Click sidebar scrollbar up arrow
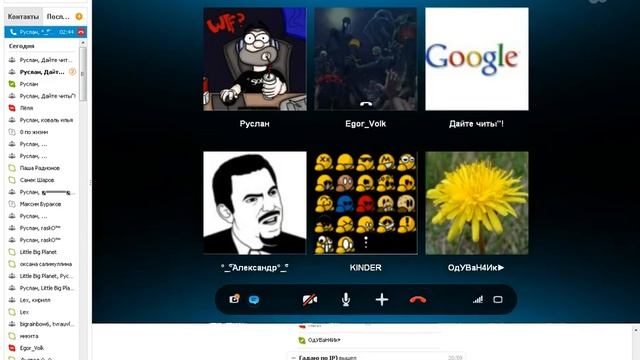640x360 pixels. [83, 43]
